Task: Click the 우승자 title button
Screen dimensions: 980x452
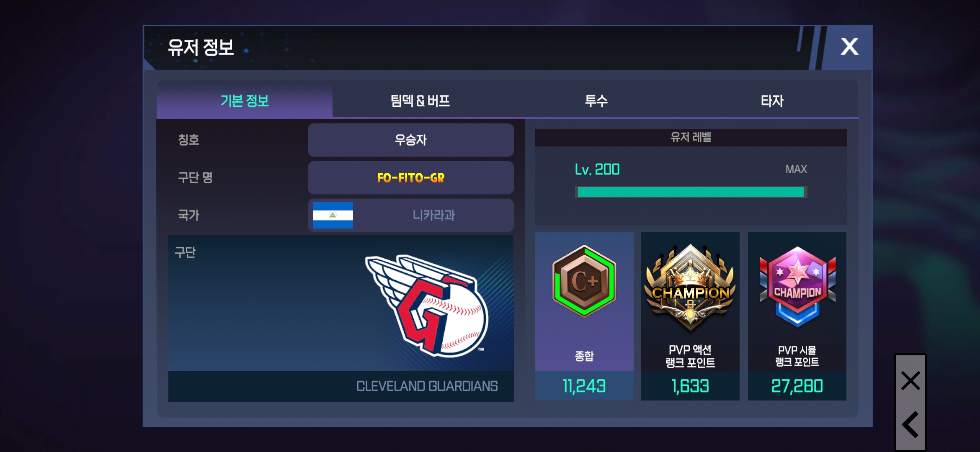Action: coord(411,140)
